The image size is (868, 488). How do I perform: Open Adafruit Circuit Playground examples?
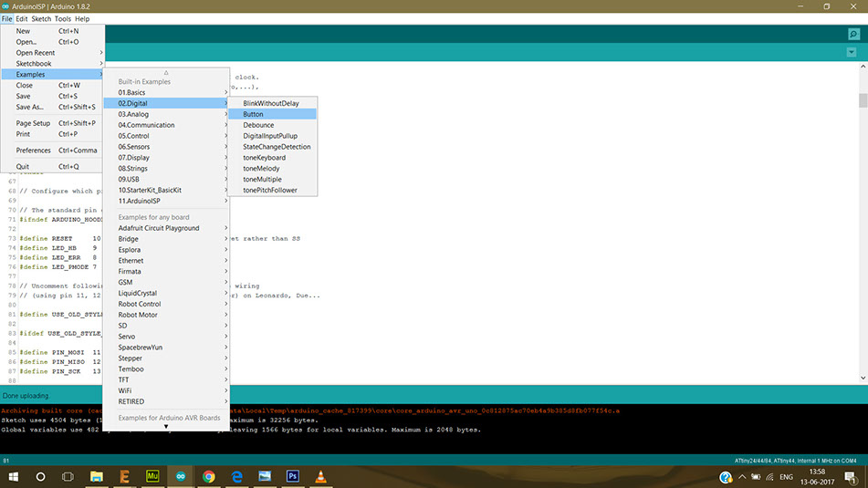(166, 228)
